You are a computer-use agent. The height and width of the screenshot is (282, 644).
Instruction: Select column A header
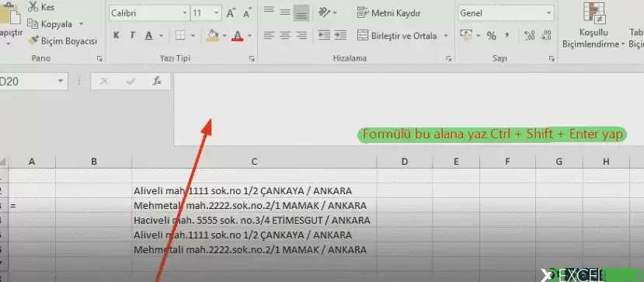click(x=32, y=162)
